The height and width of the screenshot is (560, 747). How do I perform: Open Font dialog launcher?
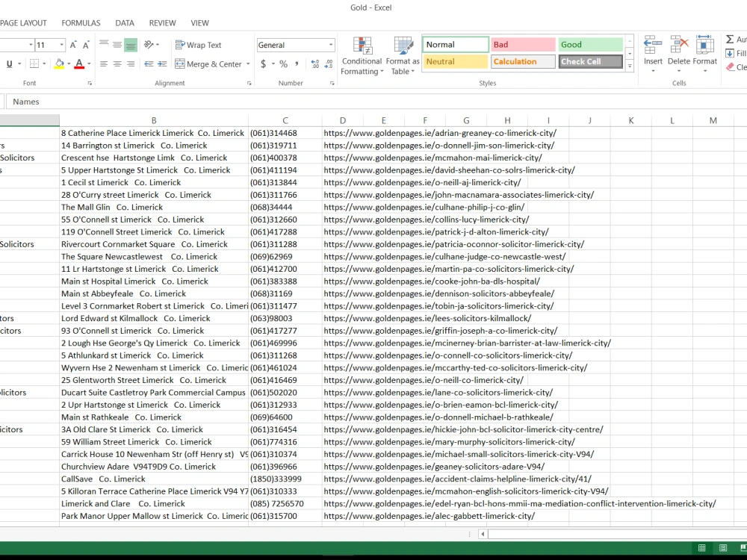[x=90, y=84]
